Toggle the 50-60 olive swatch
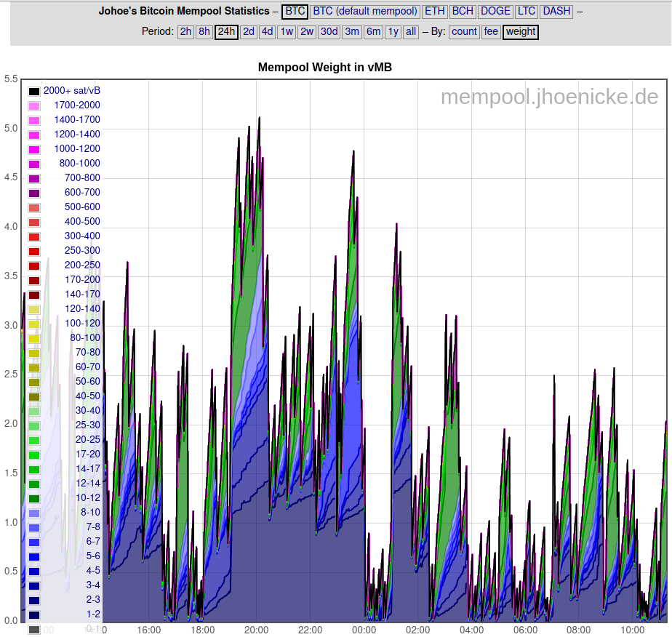Image resolution: width=672 pixels, height=637 pixels. click(x=34, y=382)
